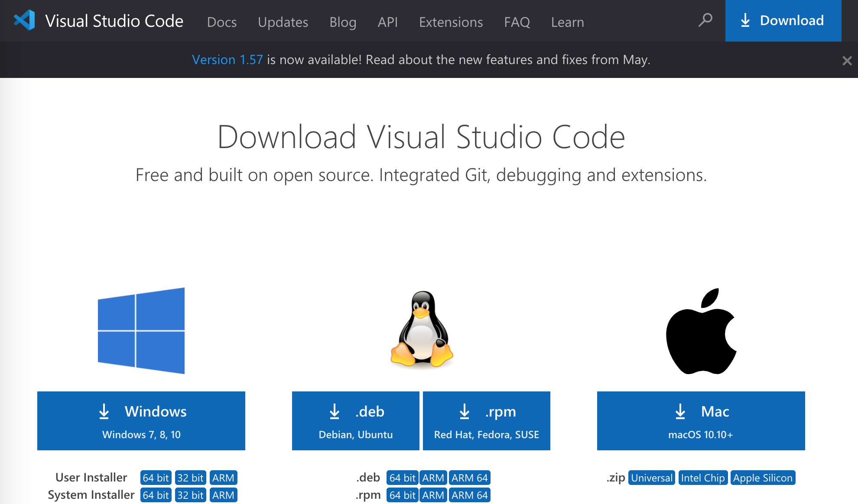Select User Installer 64 bit
Screen dimensions: 858x504
156,478
